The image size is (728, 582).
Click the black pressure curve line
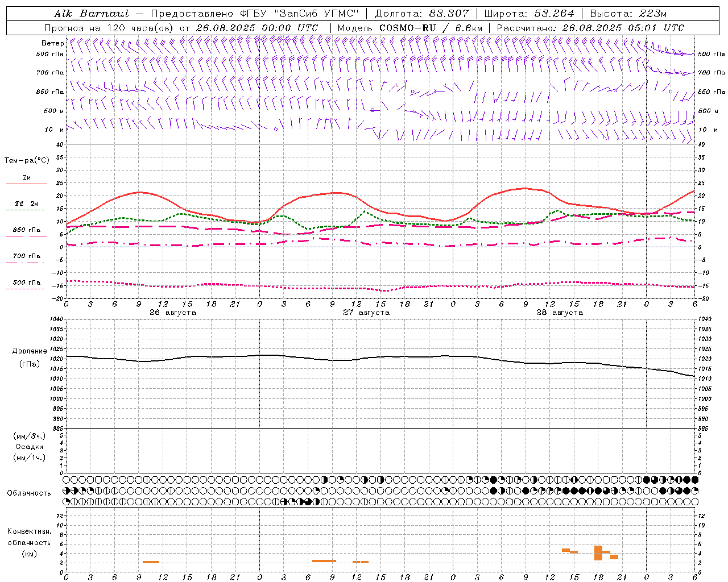pyautogui.click(x=381, y=357)
